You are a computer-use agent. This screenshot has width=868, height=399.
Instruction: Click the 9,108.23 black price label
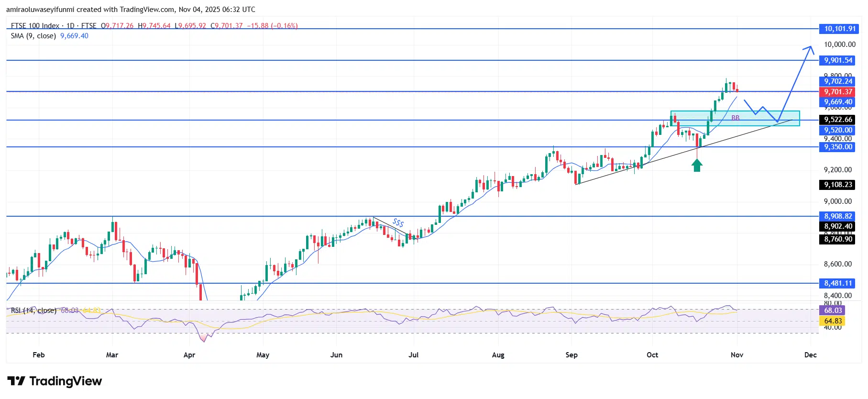pyautogui.click(x=838, y=185)
